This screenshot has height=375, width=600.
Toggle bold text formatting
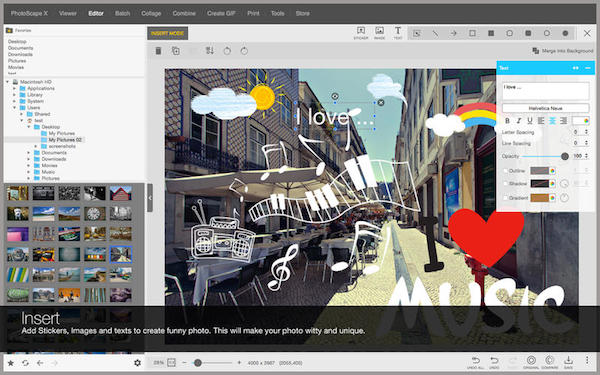[507, 121]
